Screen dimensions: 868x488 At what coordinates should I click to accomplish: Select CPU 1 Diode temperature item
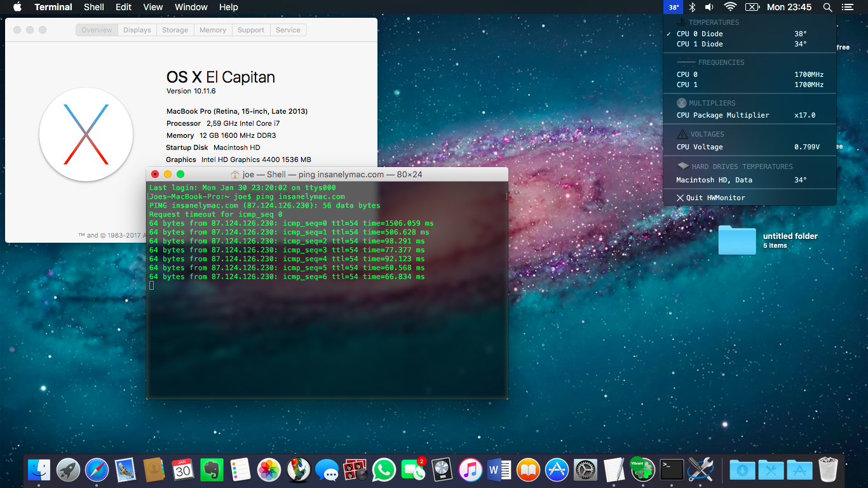click(x=750, y=44)
